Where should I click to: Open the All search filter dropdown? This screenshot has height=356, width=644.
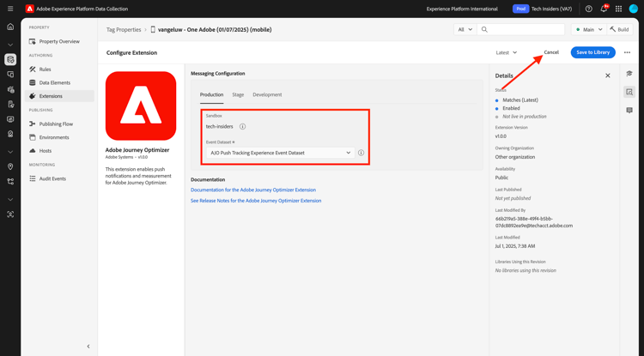[x=465, y=29]
